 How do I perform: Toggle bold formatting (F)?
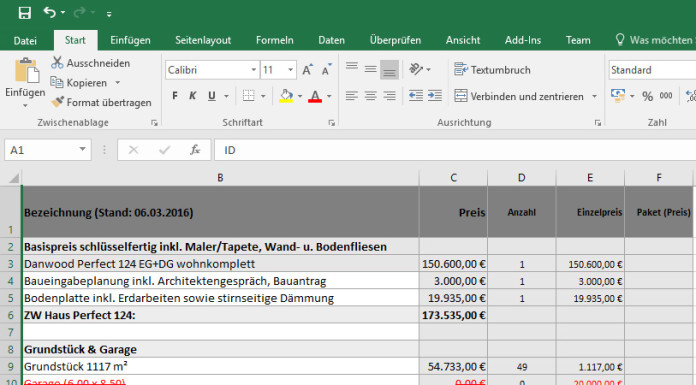175,96
